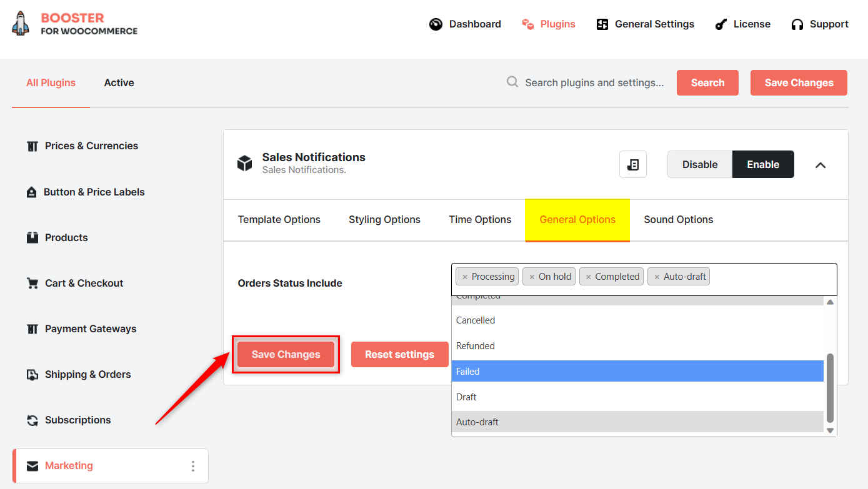Disable the Sales Notifications plugin
The image size is (868, 489).
[x=699, y=164]
